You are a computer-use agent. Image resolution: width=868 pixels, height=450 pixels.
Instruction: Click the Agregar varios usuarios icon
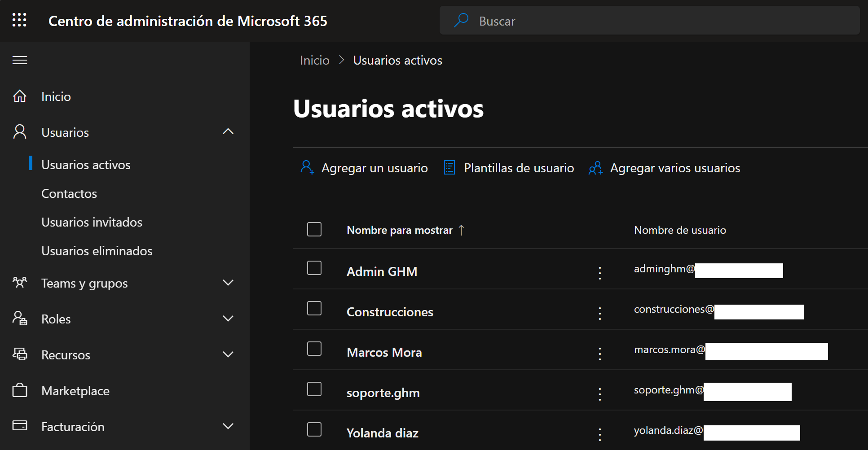click(x=595, y=168)
